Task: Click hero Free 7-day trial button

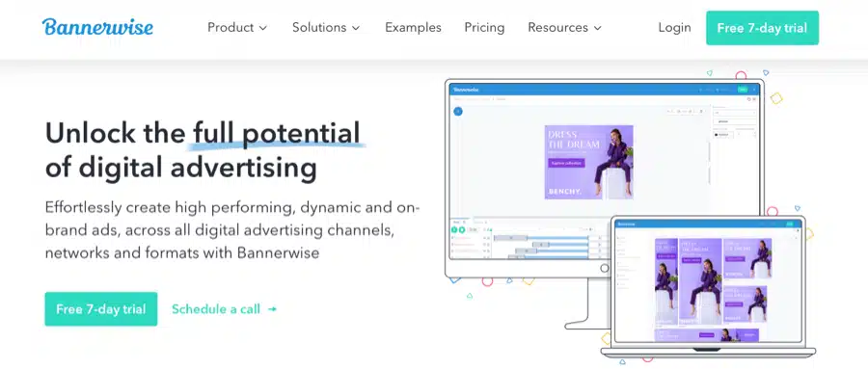Action: click(x=100, y=308)
